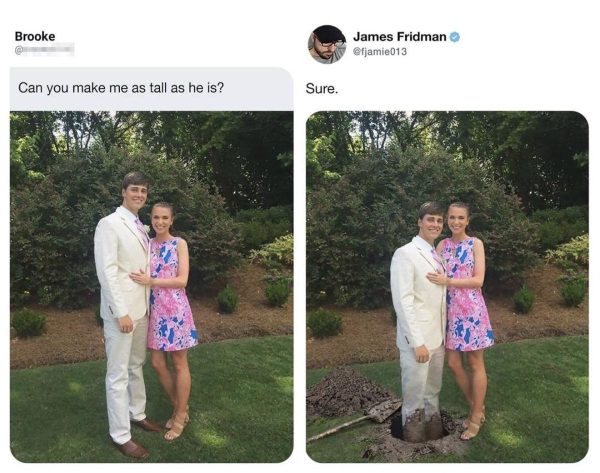Screen dimensions: 600x473
Task: Click the woman's pink floral dress in edited photo
Action: [x=466, y=295]
